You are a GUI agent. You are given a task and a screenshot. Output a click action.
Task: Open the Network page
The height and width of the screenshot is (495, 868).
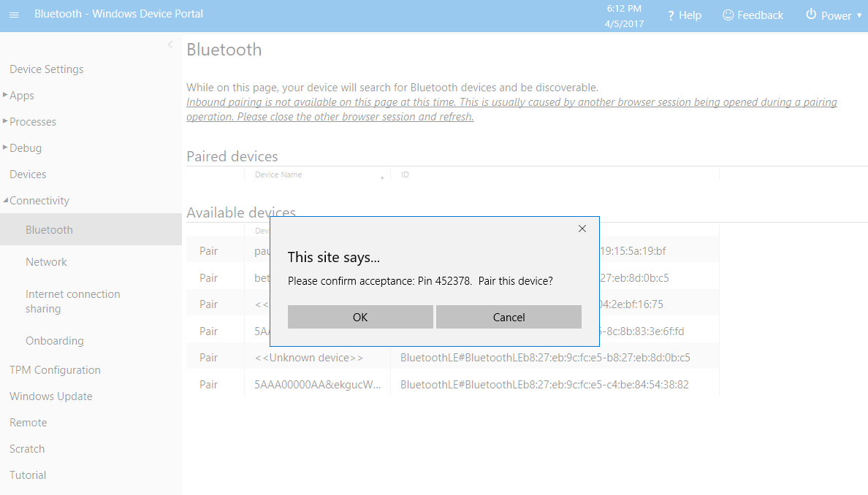[x=46, y=261]
